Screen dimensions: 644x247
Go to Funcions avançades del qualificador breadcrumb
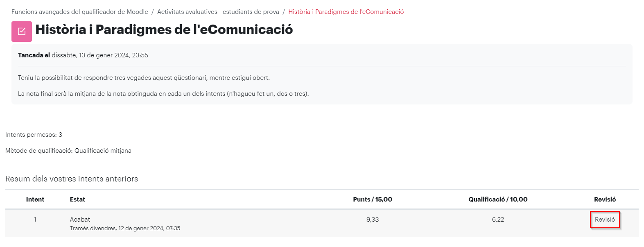click(80, 12)
